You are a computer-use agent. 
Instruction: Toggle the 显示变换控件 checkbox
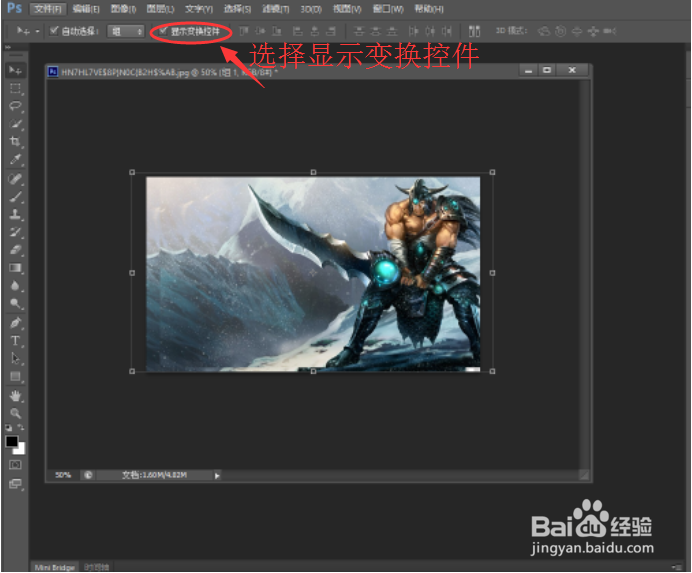coord(163,31)
